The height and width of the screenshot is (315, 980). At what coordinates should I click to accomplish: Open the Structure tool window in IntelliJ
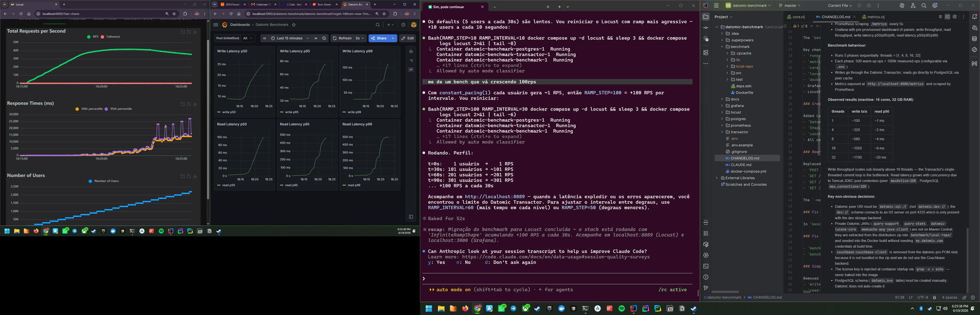point(706,52)
